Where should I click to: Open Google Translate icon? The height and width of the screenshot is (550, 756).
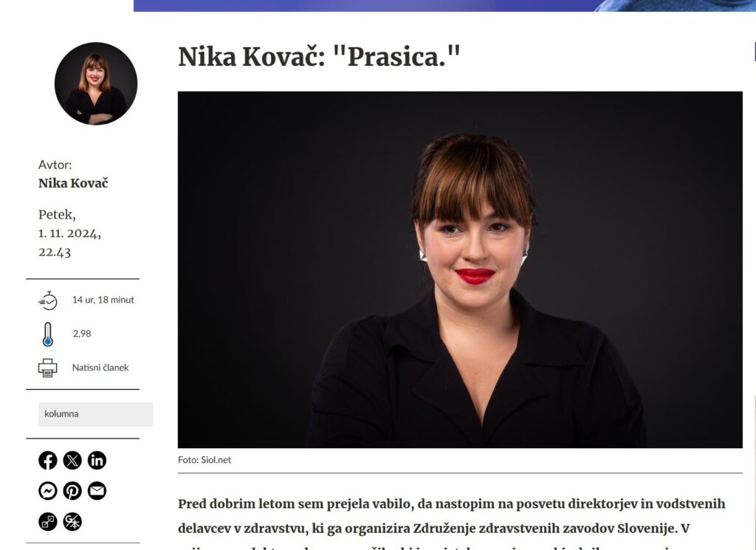coord(72,521)
